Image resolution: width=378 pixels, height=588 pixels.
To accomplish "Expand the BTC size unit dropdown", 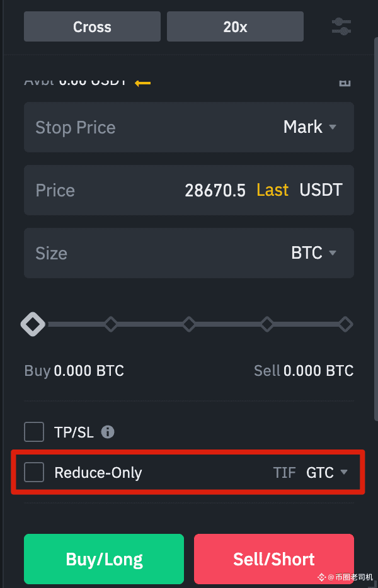I will (x=314, y=252).
